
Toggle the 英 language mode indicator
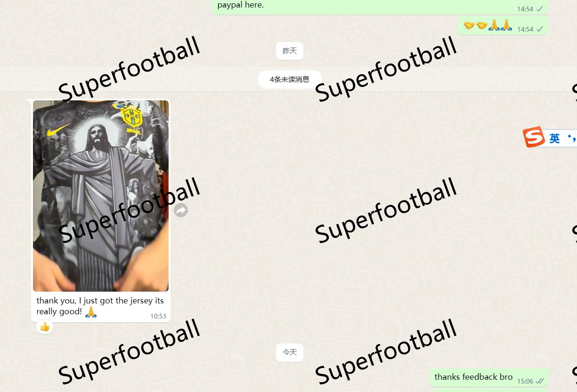point(554,139)
